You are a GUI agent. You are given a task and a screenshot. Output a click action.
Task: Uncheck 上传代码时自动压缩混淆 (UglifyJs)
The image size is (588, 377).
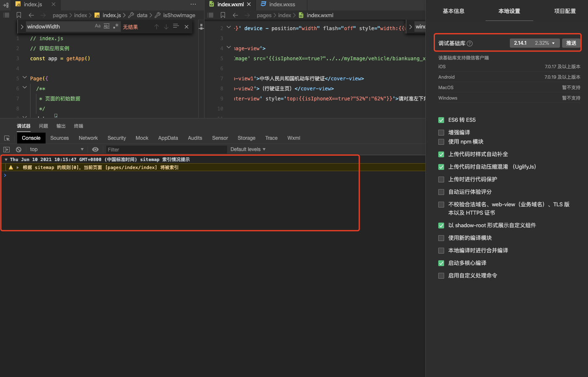coord(441,167)
